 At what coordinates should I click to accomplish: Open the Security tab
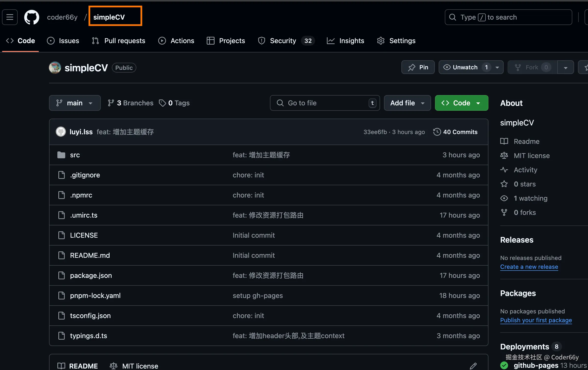[283, 41]
